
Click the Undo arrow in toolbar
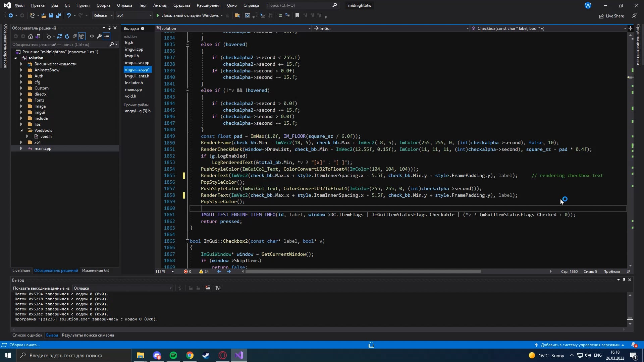pos(69,15)
